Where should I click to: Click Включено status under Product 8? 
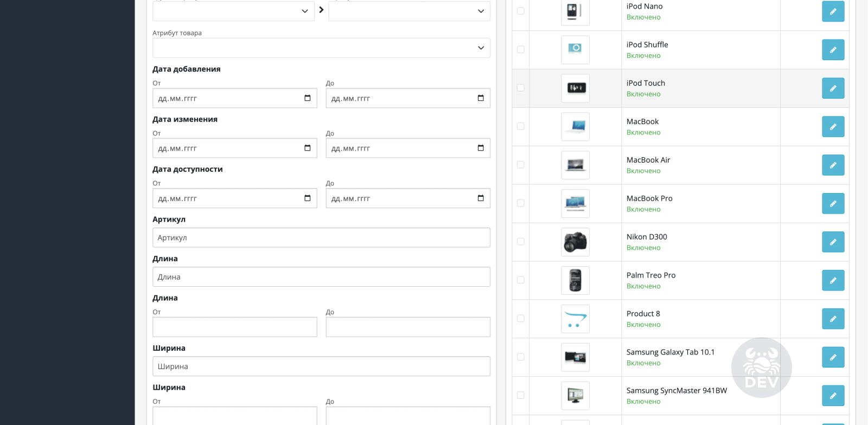[643, 325]
